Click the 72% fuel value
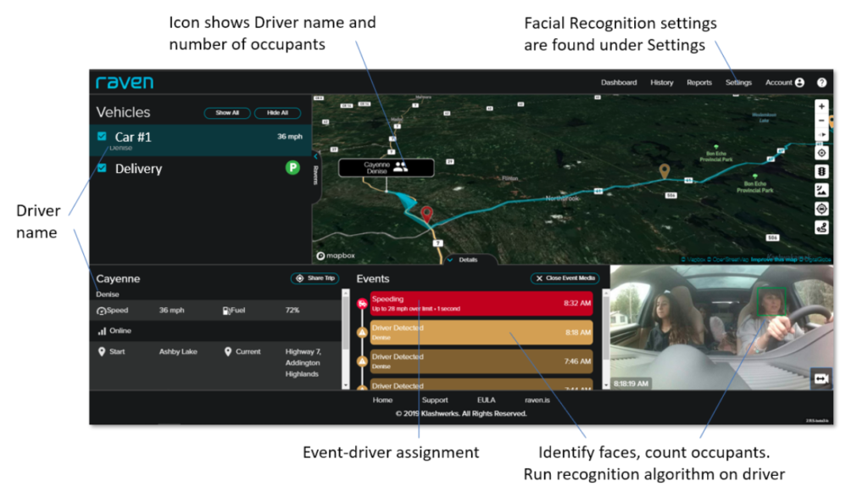 pos(292,311)
